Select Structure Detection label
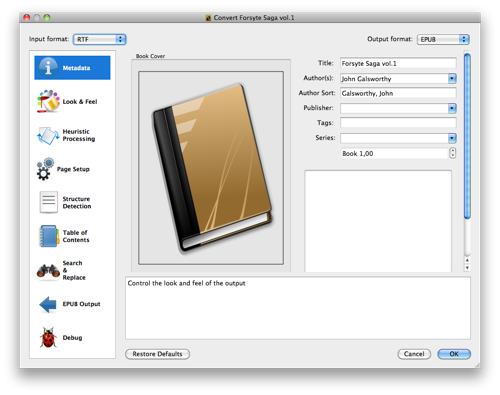The height and width of the screenshot is (395, 500). point(77,202)
